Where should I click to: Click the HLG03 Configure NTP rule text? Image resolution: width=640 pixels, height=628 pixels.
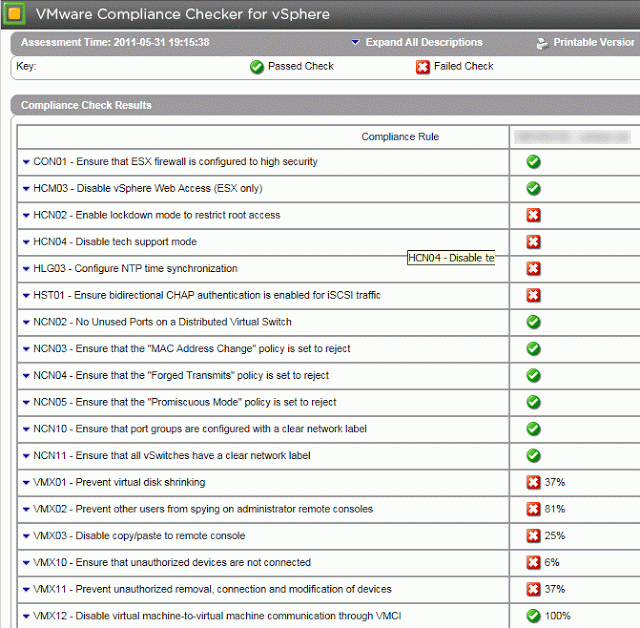(x=135, y=269)
